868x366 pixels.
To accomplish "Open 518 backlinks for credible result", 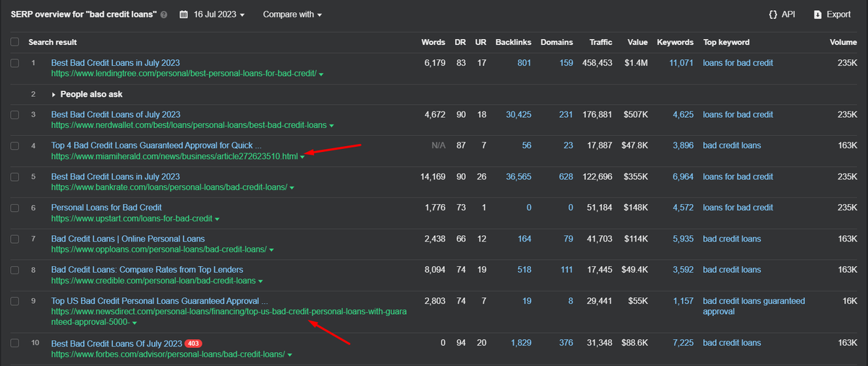I will 524,270.
